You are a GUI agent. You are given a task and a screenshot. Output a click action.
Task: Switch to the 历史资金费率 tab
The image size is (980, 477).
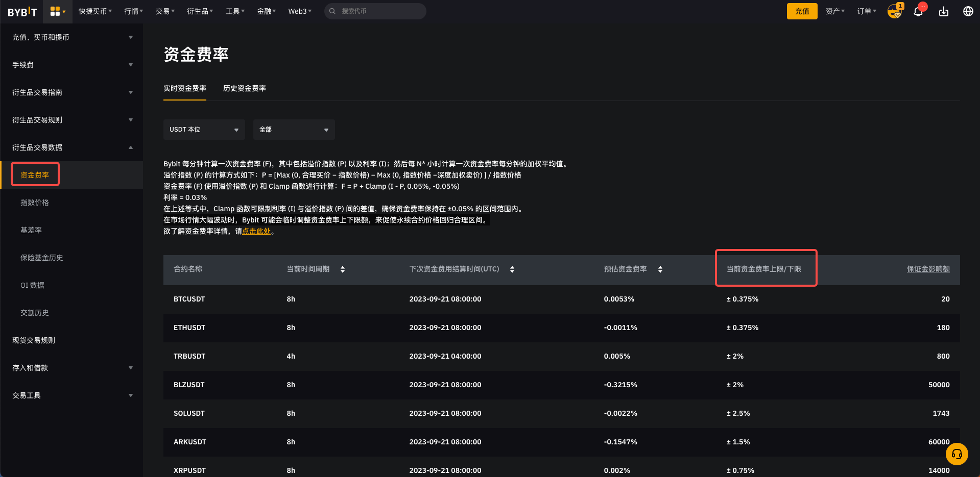pyautogui.click(x=244, y=88)
